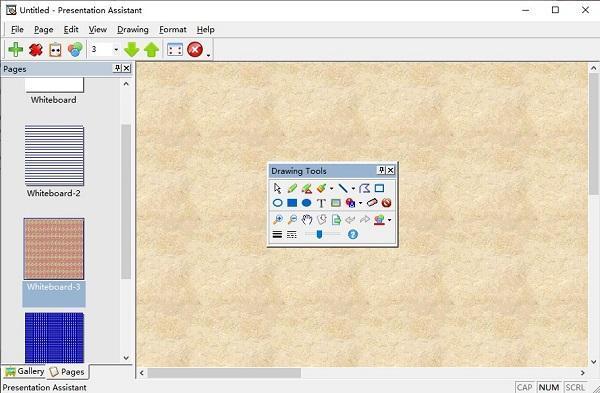Select the Whiteboard-3 thumbnail
Screen dimensions: 600x393
pos(54,249)
